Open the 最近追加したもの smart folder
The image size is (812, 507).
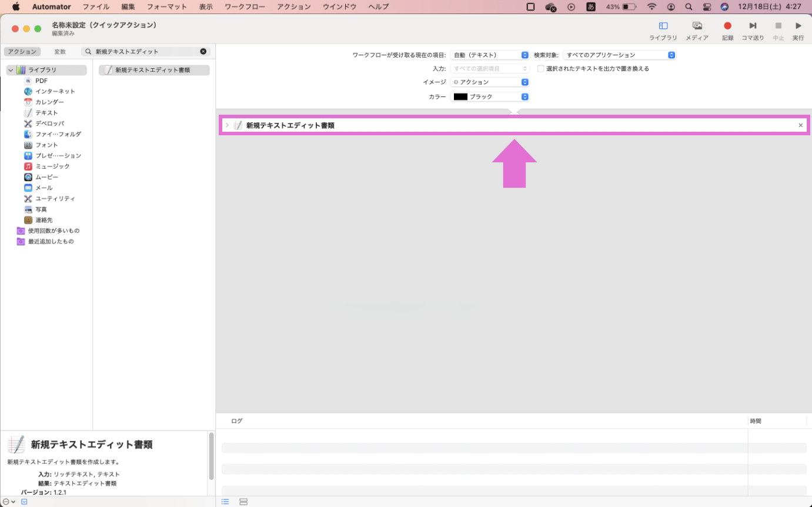point(46,241)
